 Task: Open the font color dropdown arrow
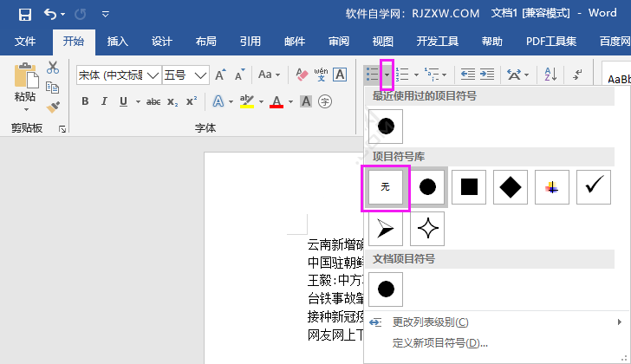point(290,101)
